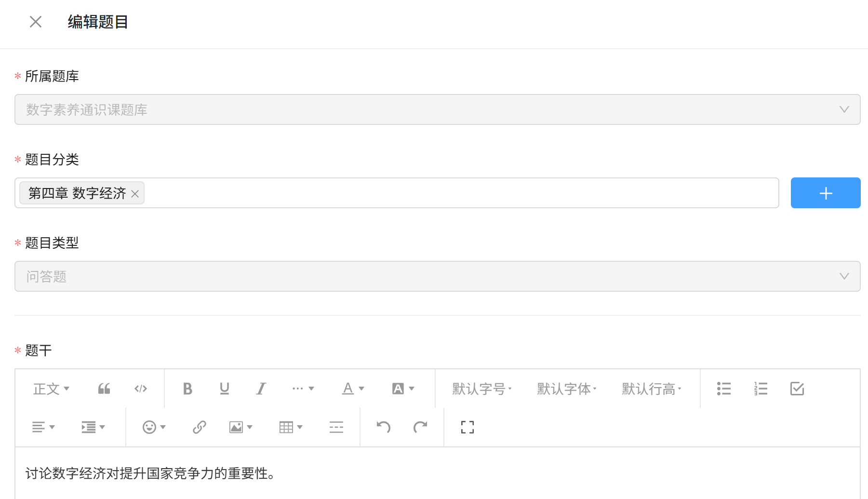
Task: Open the 默认行高 line height menu
Action: 652,389
